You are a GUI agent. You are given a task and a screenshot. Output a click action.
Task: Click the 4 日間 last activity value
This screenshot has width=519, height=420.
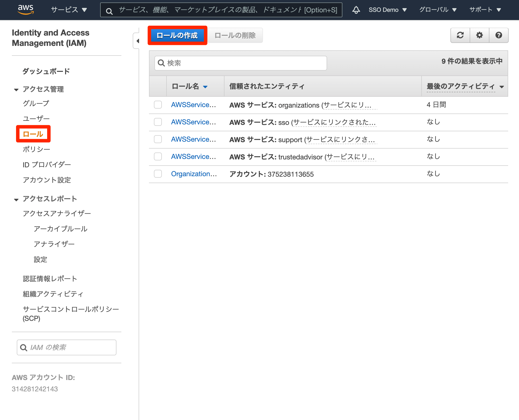click(x=436, y=105)
